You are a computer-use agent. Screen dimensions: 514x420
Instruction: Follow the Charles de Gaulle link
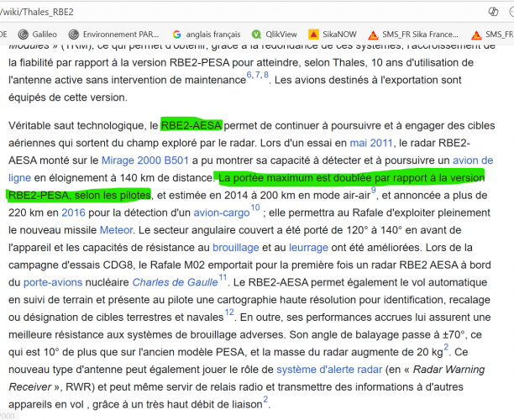(175, 282)
